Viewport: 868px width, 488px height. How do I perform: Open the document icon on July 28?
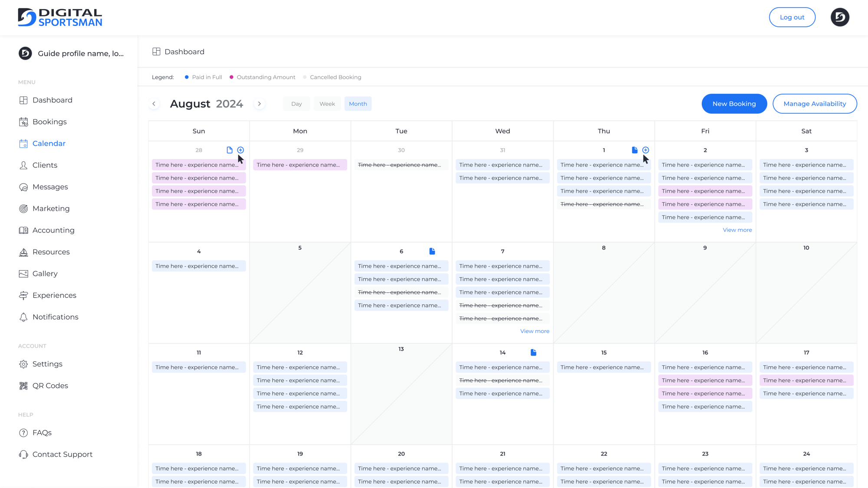230,150
